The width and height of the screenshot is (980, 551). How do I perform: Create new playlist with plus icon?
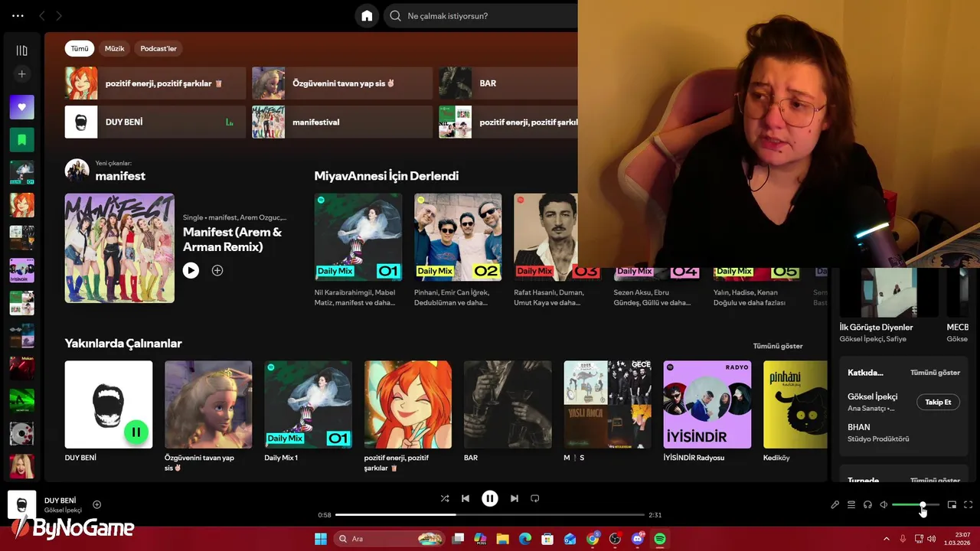coord(21,74)
